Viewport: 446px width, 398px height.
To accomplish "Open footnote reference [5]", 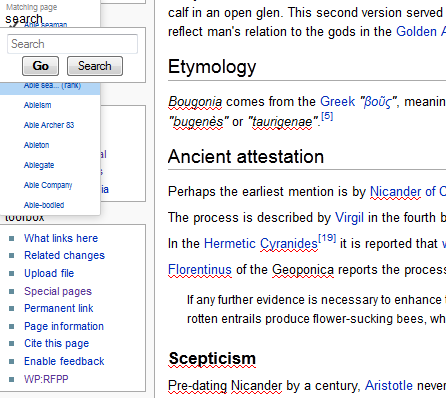I will click(x=327, y=116).
